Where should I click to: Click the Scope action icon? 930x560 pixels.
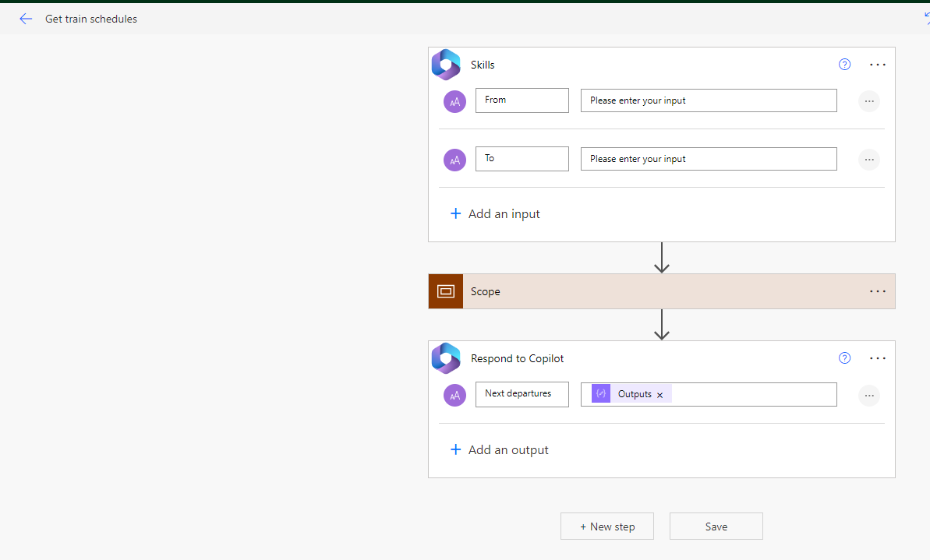[446, 291]
